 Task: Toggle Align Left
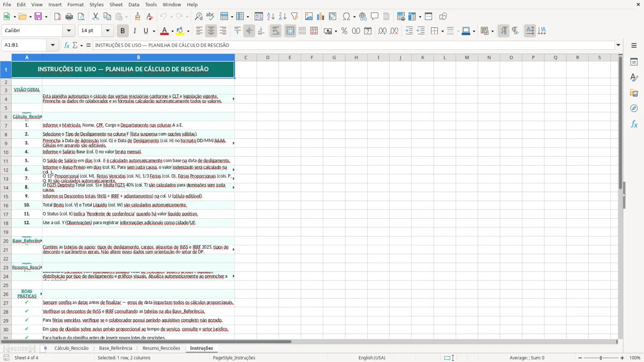tap(199, 31)
